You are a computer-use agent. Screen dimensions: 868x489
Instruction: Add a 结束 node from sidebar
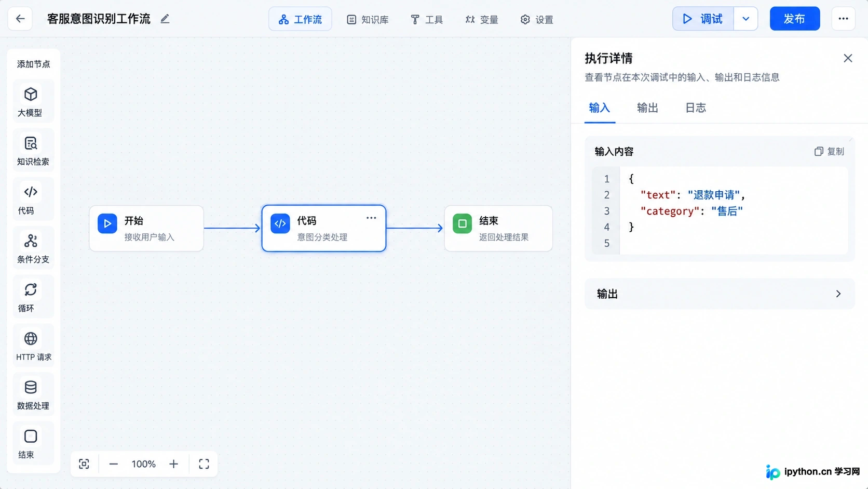click(33, 443)
